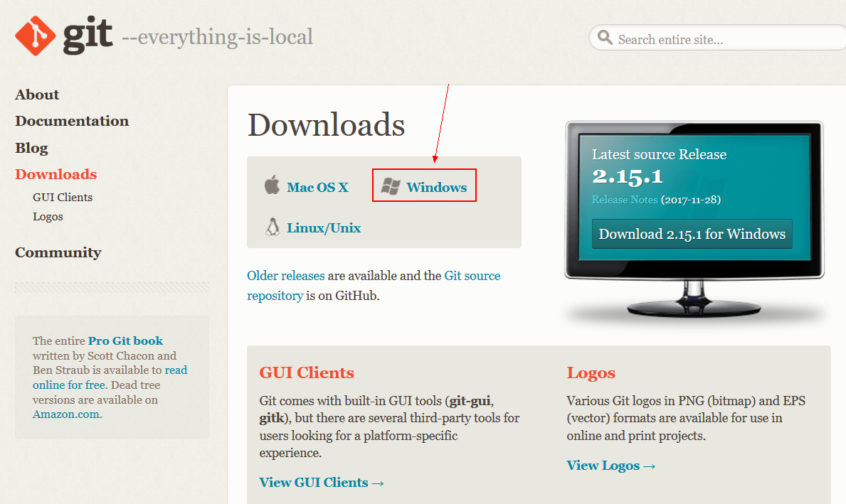Image resolution: width=846 pixels, height=504 pixels.
Task: Click the 2.15.1 version number text
Action: coord(627,176)
